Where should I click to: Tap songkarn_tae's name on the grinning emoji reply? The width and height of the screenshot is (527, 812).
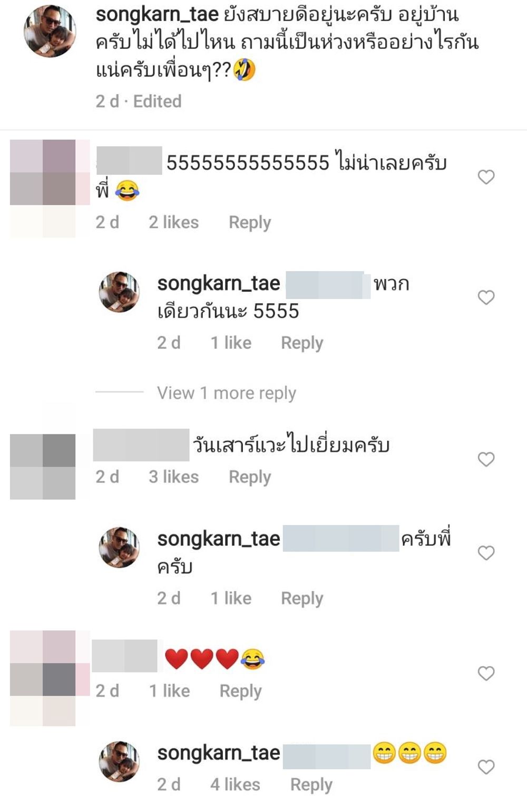[219, 753]
